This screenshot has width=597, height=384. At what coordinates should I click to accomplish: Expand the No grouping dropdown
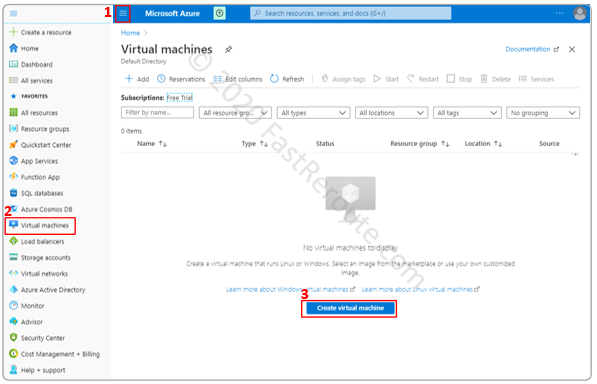[543, 113]
